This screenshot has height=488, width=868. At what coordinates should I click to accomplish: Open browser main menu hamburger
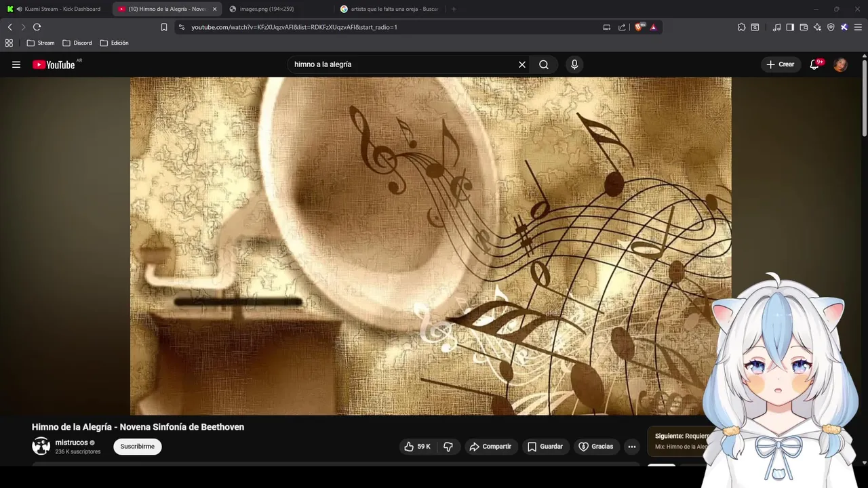858,27
